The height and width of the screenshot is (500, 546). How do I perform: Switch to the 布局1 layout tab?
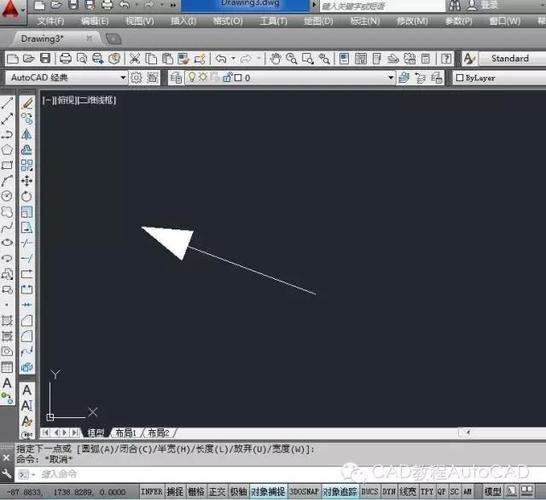point(126,433)
